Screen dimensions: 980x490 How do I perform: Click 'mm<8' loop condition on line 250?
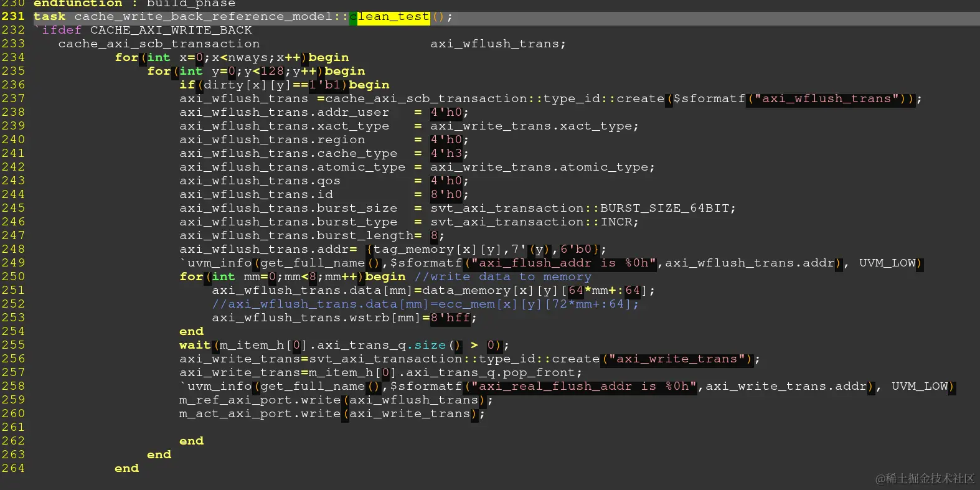(301, 276)
